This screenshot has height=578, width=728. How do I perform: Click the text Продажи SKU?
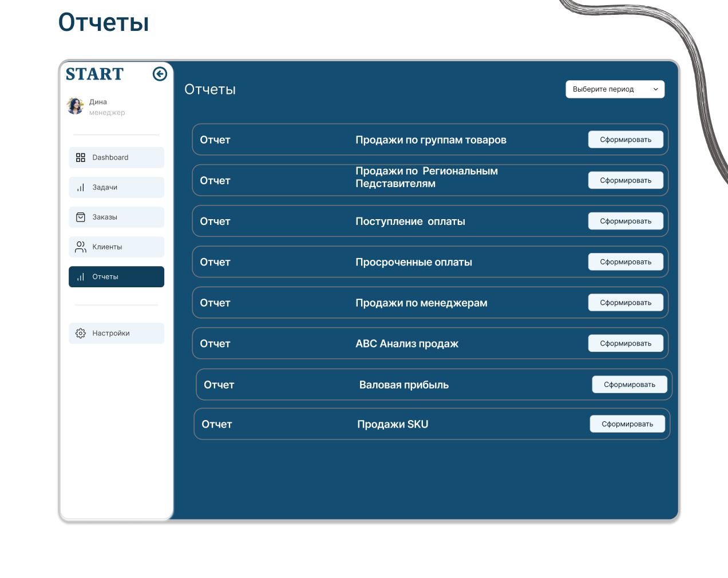[x=393, y=424]
